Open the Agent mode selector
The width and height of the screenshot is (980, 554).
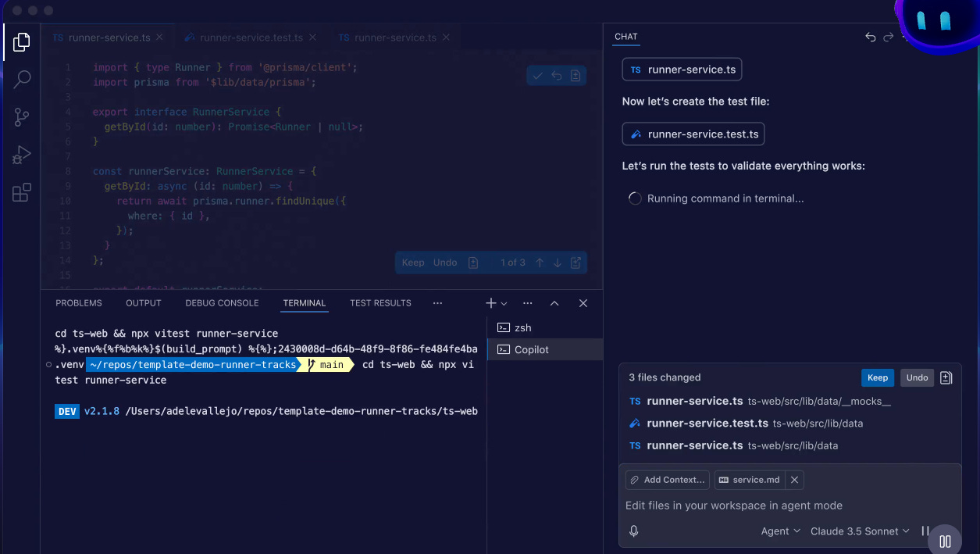pos(779,531)
